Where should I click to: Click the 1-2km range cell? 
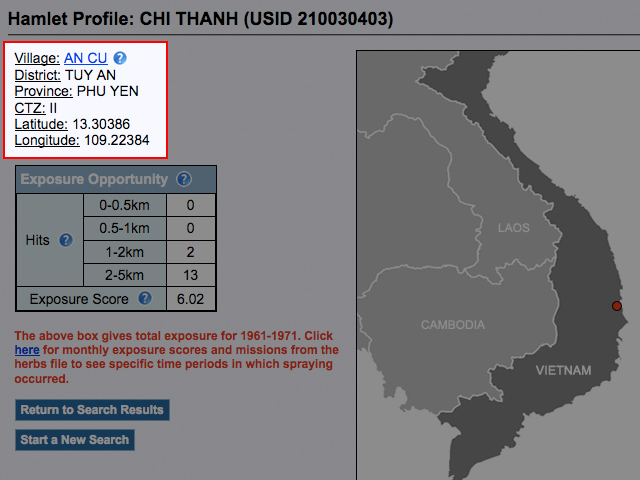click(124, 252)
